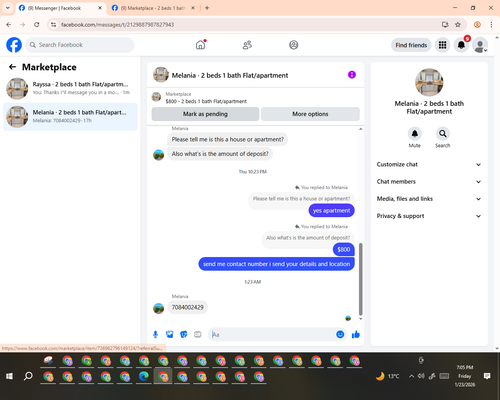Open the notifications bell
Viewport: 500px width, 400px height.
(461, 45)
